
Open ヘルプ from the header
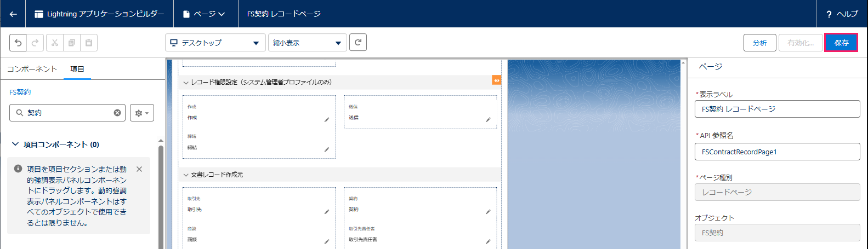click(x=842, y=14)
